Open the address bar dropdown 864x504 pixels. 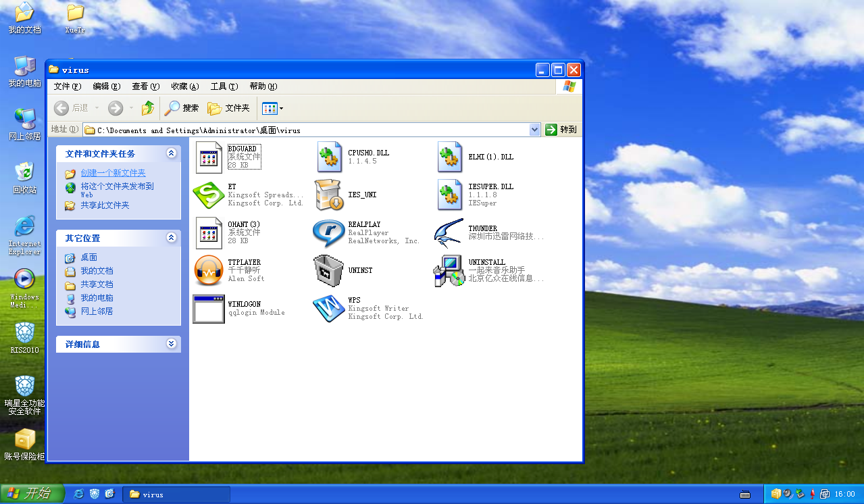click(535, 130)
